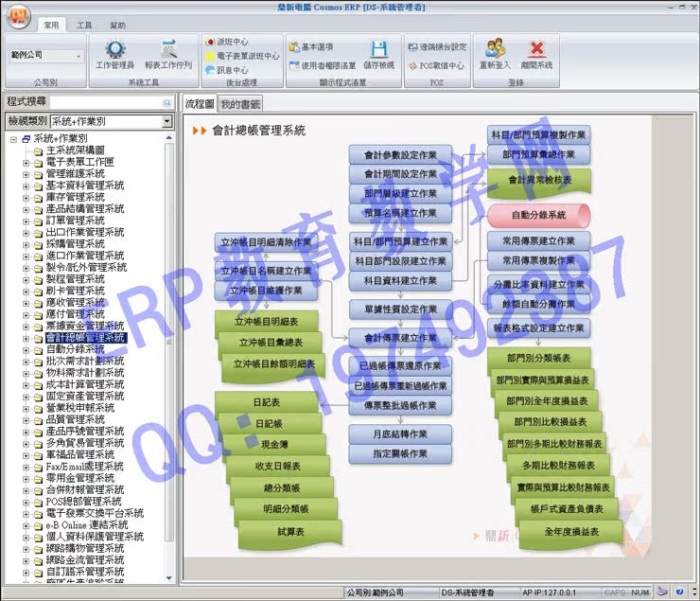The width and height of the screenshot is (700, 601).
Task: Click the tree scrollbar up arrow
Action: click(168, 138)
